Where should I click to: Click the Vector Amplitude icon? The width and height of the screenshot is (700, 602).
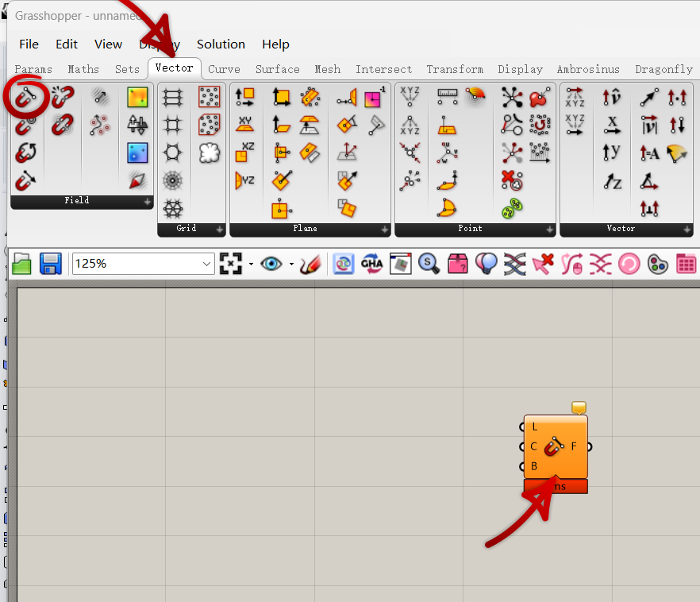point(649,153)
